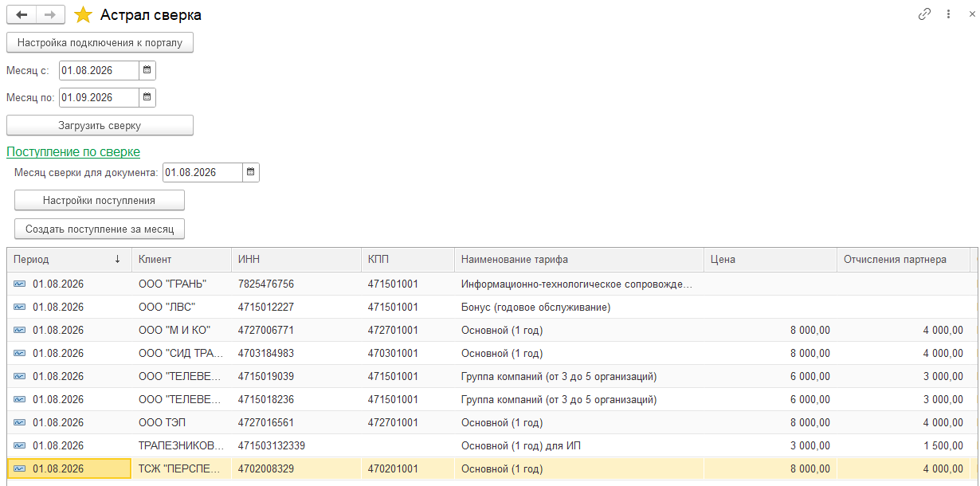
Task: Click sort arrow in Период column header
Action: pos(117,259)
